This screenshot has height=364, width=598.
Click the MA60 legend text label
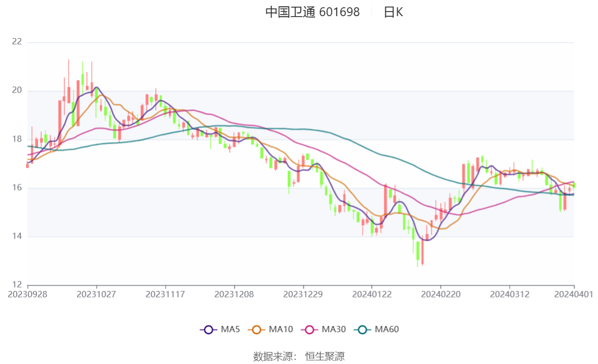pos(387,330)
